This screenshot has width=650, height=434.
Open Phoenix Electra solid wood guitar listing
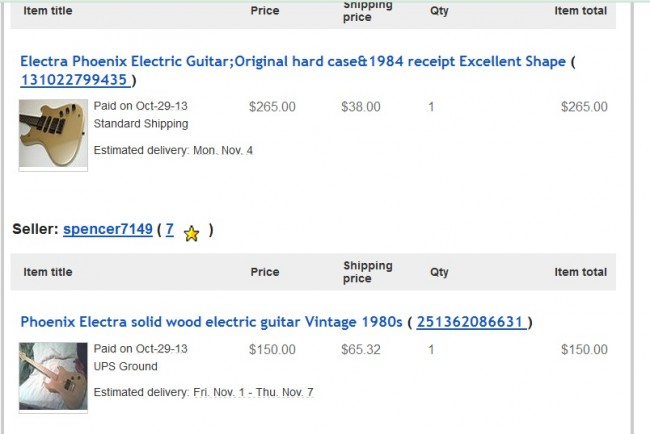point(210,322)
